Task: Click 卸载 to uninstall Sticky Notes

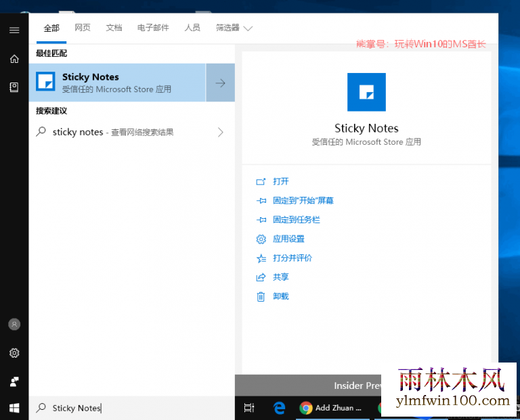Action: [x=280, y=296]
